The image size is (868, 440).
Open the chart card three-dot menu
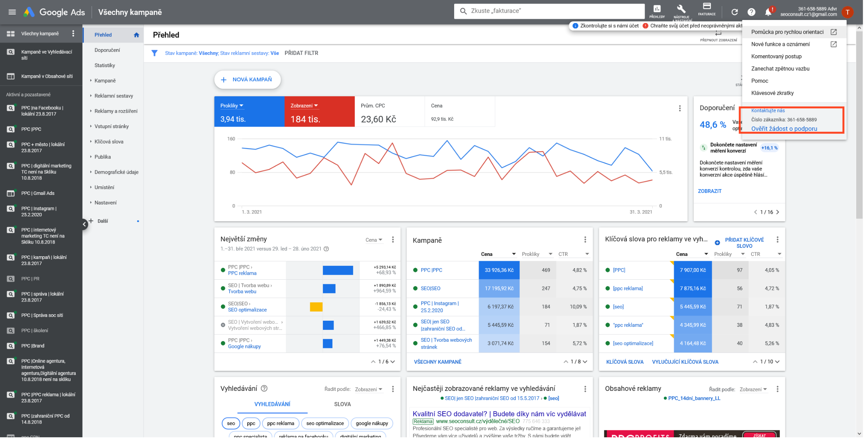click(x=684, y=109)
